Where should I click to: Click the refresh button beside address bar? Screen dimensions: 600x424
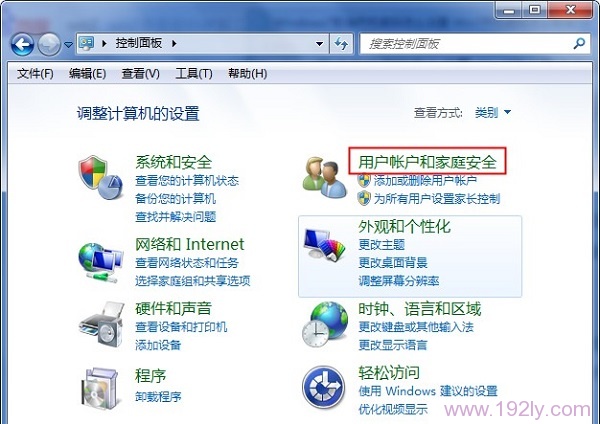click(x=341, y=44)
